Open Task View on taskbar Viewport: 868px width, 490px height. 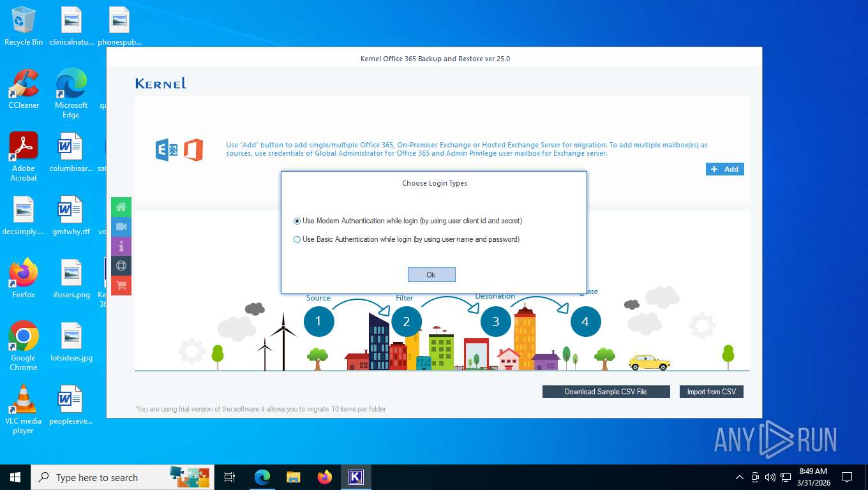[230, 477]
